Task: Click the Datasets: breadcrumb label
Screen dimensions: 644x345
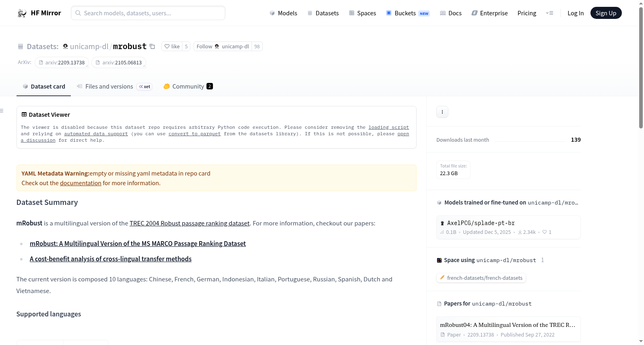Action: (x=43, y=46)
